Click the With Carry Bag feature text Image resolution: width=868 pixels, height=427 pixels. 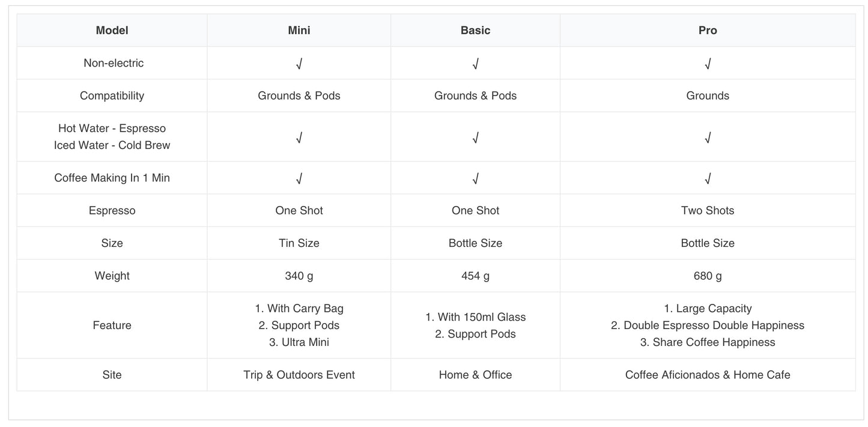click(299, 309)
